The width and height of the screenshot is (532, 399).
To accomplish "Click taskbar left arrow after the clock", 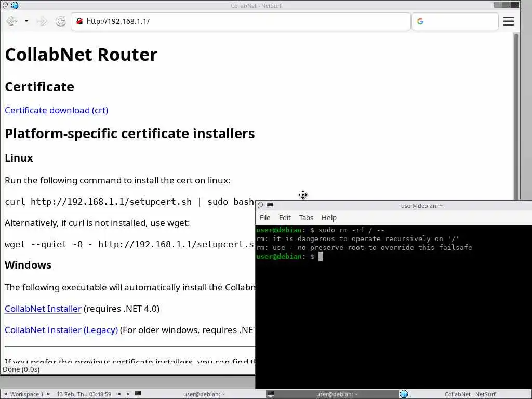I will 119,394.
